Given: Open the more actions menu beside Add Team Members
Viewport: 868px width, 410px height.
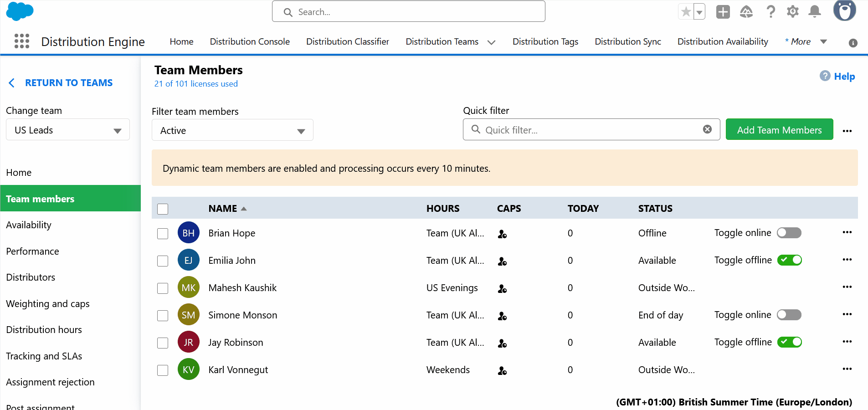Looking at the screenshot, I should pos(847,131).
